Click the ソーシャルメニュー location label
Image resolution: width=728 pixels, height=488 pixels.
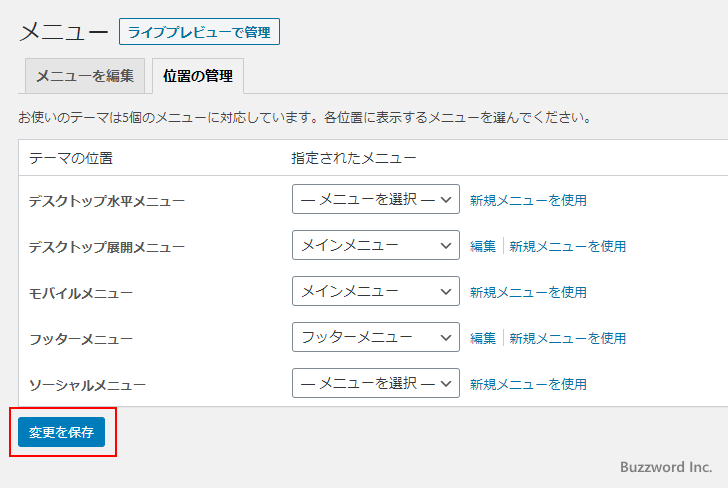87,385
